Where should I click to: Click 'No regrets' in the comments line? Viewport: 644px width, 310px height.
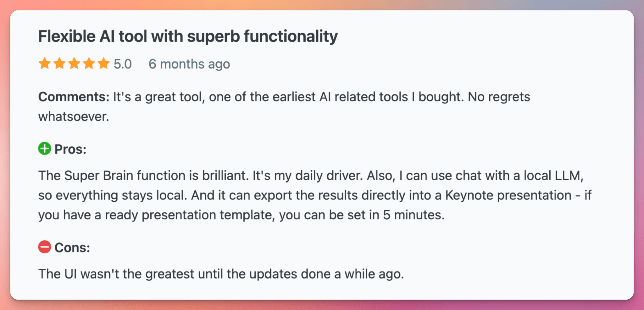tap(499, 97)
